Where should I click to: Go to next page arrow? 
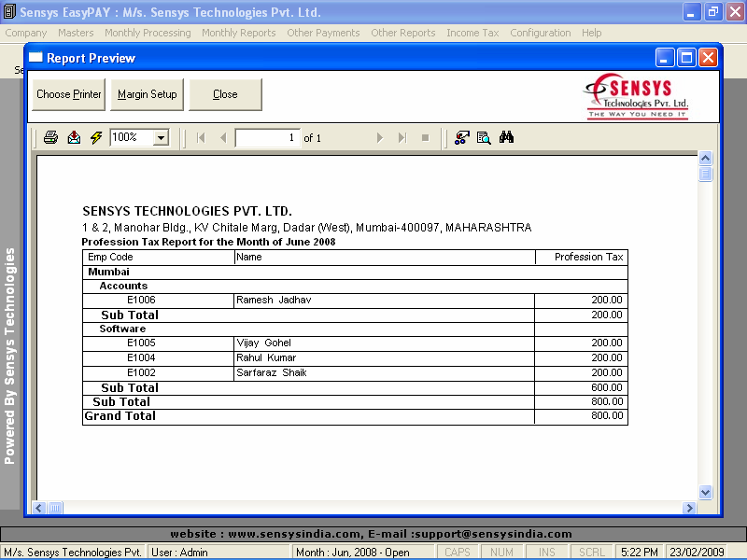(x=380, y=138)
